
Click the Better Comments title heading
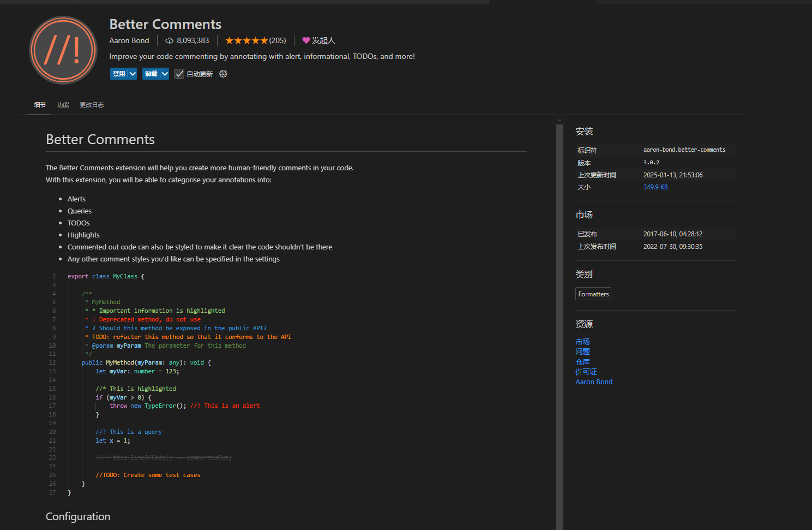coord(165,24)
